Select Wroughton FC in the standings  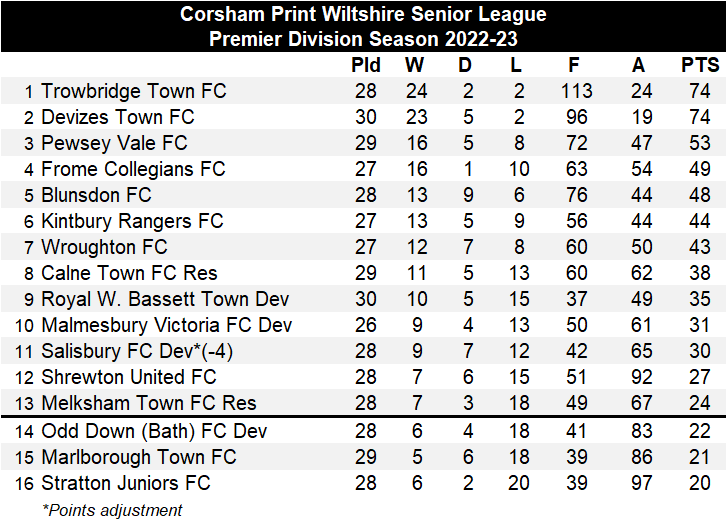[x=104, y=247]
